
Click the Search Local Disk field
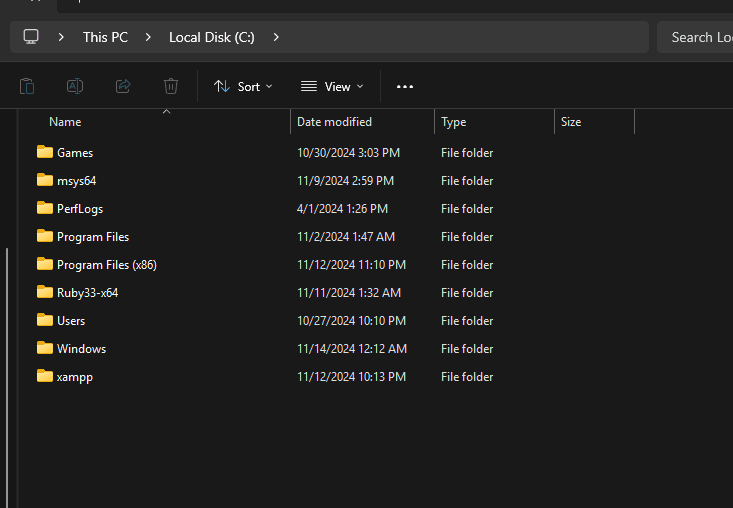[x=695, y=37]
